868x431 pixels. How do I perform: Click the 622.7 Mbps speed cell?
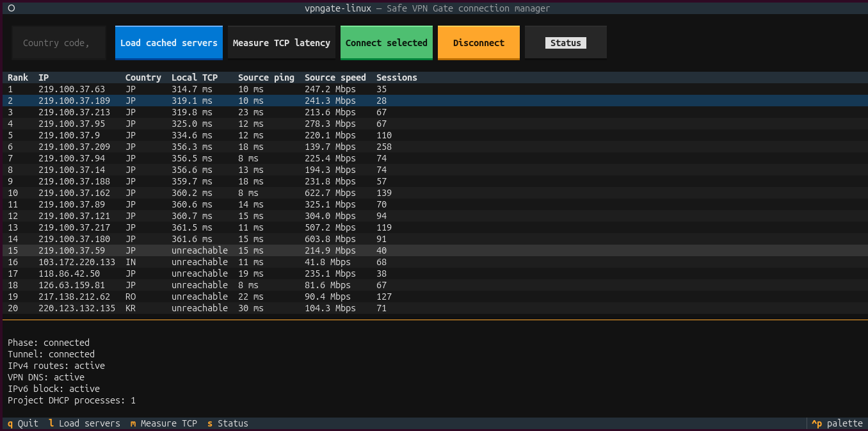click(x=330, y=193)
